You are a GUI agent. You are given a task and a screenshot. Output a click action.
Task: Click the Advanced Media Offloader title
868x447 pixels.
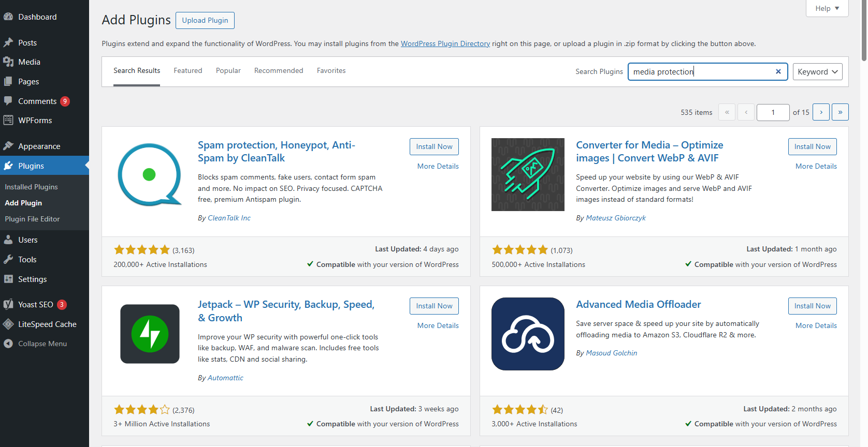pos(638,304)
